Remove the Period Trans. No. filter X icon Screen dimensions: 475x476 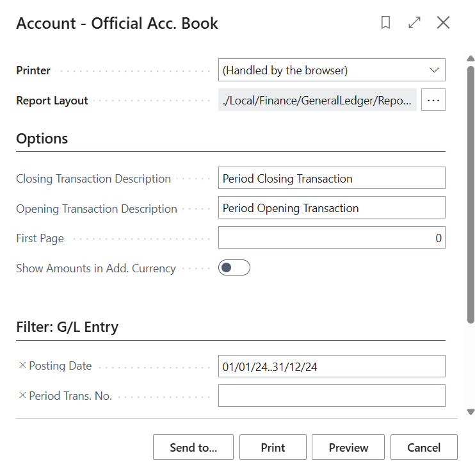(x=22, y=396)
